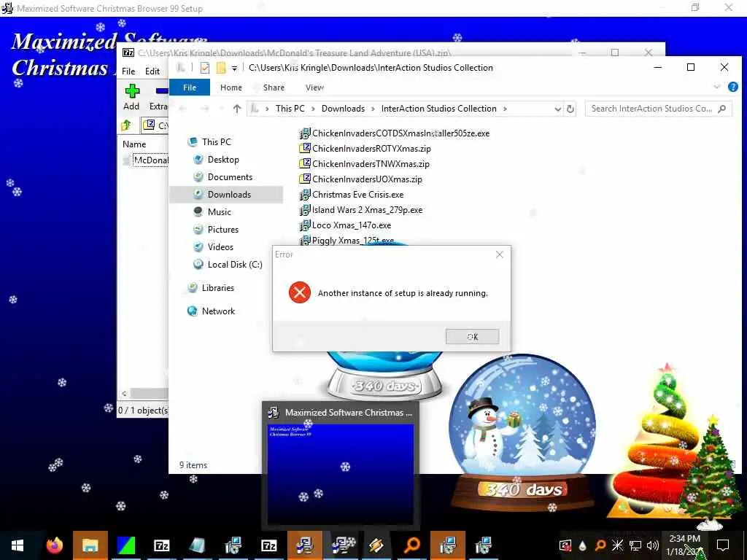
Task: Go up one folder level in Explorer
Action: click(x=237, y=109)
